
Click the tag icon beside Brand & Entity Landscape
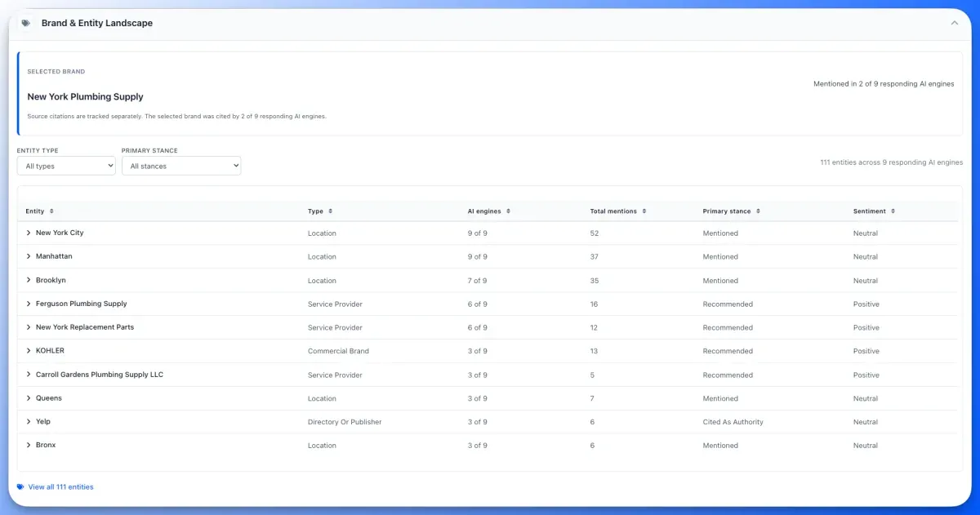click(x=27, y=23)
